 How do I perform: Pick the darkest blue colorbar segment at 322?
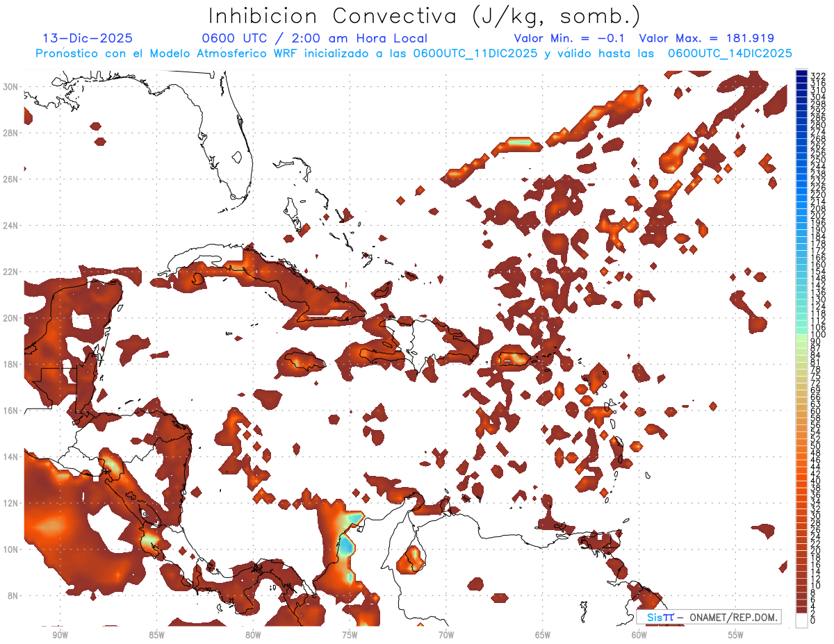coord(801,73)
